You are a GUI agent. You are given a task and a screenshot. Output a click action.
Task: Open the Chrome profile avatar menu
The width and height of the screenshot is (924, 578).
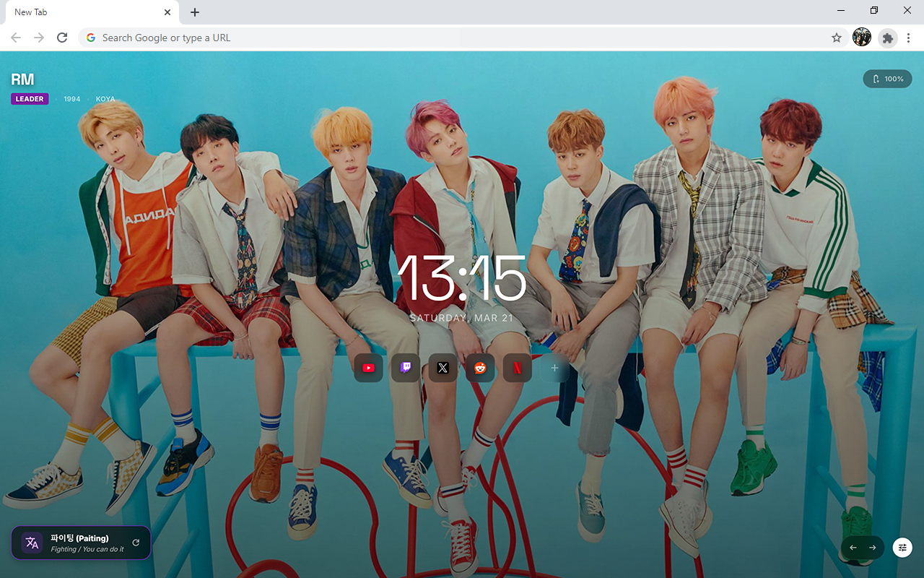862,38
